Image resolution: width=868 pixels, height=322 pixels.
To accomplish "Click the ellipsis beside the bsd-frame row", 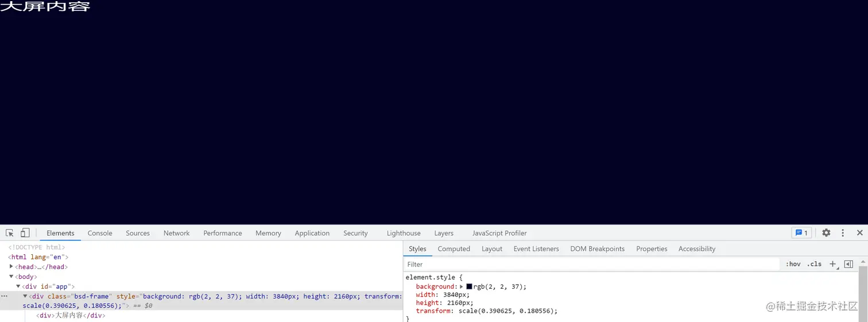I will click(5, 296).
